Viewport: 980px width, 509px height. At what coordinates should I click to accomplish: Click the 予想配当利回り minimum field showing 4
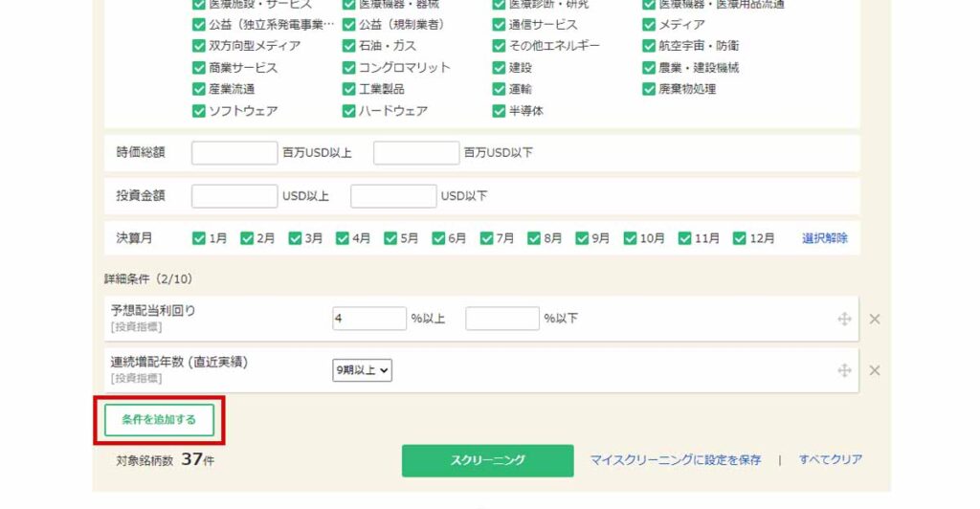tap(369, 319)
